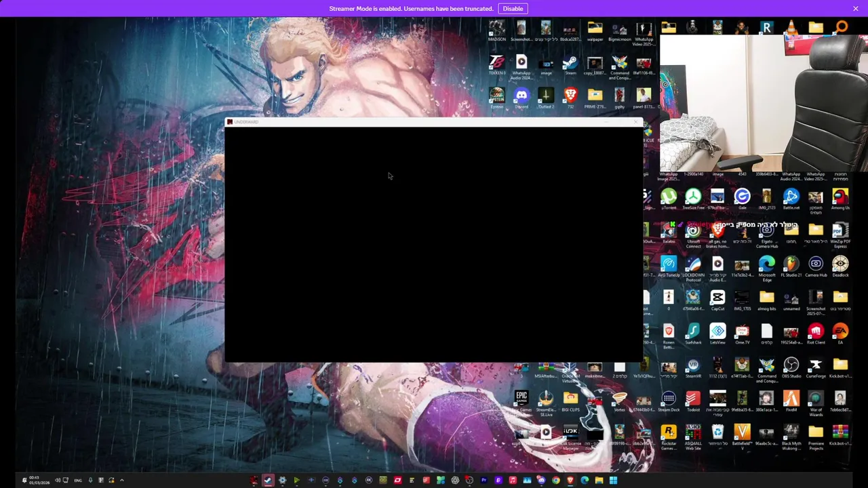868x488 pixels.
Task: Select the almog bits folder
Action: (x=767, y=301)
